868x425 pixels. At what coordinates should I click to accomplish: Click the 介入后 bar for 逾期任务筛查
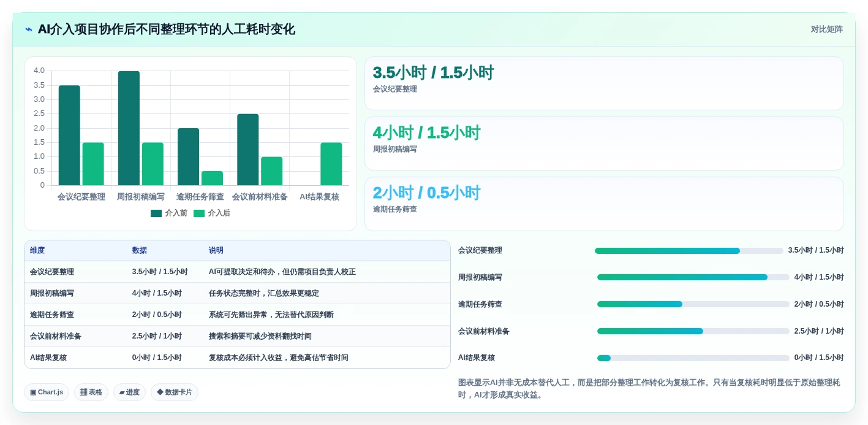pos(213,178)
